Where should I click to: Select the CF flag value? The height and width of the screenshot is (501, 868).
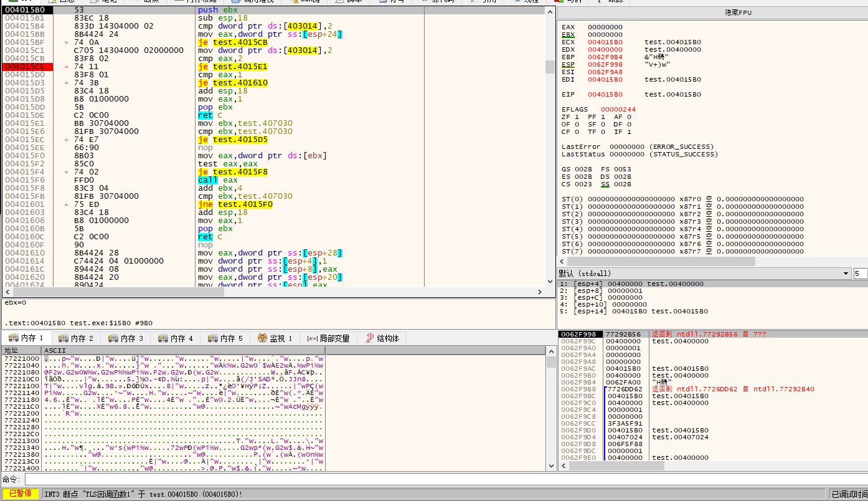[576, 132]
